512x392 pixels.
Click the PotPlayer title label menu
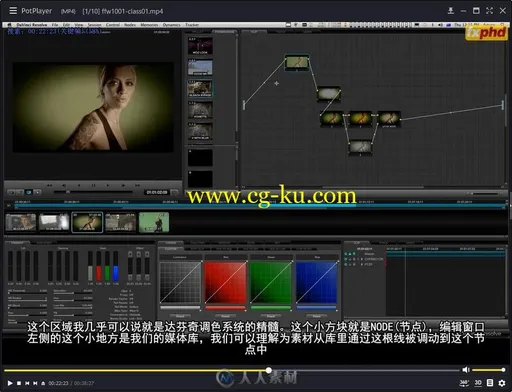point(36,11)
